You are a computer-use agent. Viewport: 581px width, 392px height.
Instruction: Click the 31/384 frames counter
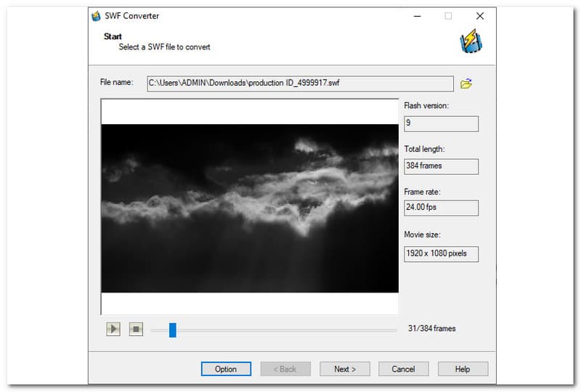pyautogui.click(x=432, y=329)
